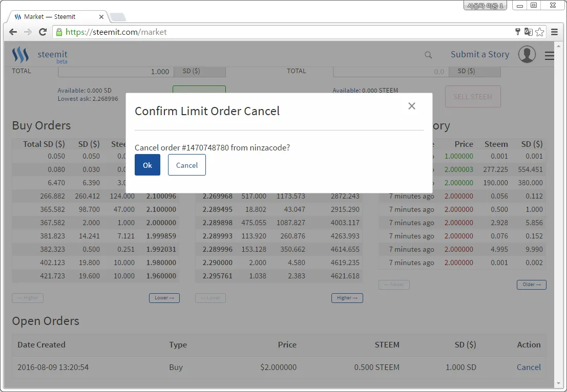Viewport: 567px width, 392px height.
Task: Open the saved password key icon
Action: pos(517,32)
